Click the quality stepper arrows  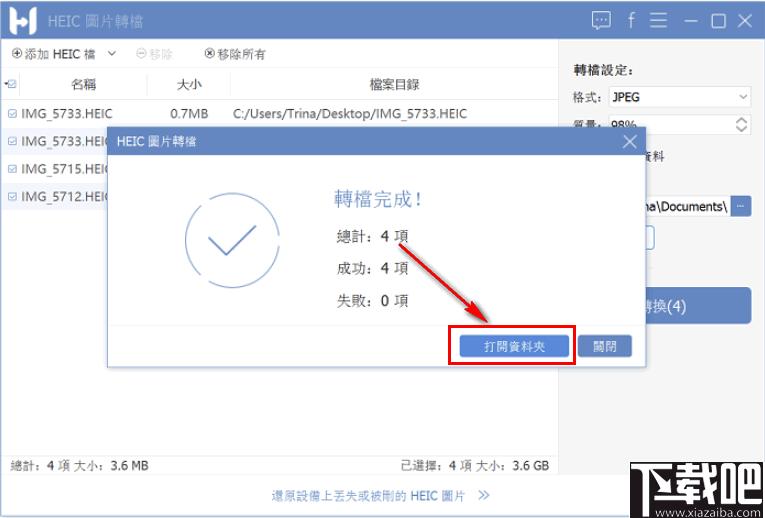[x=741, y=124]
